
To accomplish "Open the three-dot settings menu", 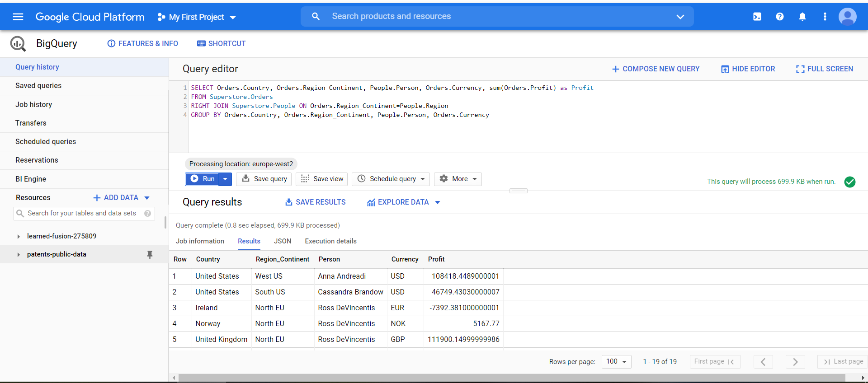I will pyautogui.click(x=825, y=17).
